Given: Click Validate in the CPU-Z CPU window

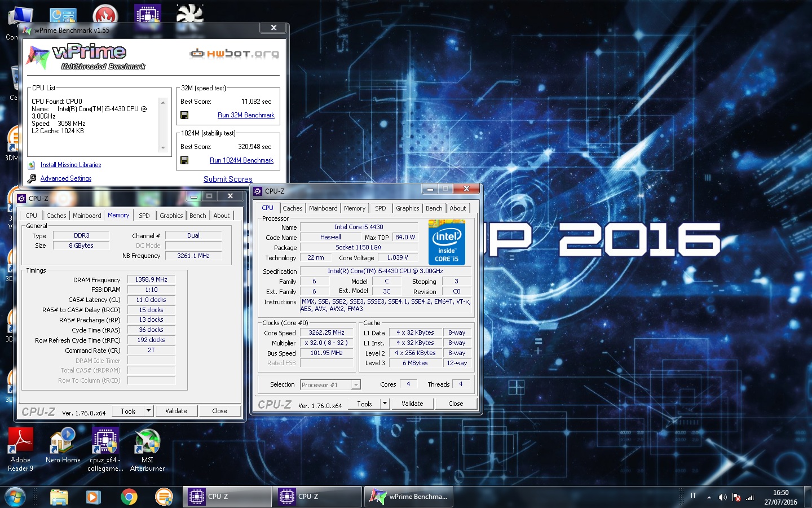Looking at the screenshot, I should point(412,404).
